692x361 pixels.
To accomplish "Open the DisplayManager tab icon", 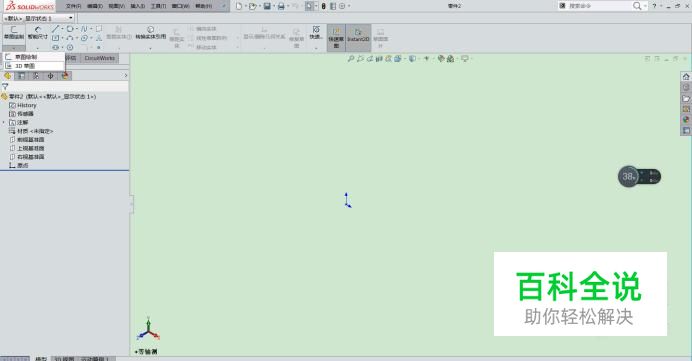I will [65, 76].
